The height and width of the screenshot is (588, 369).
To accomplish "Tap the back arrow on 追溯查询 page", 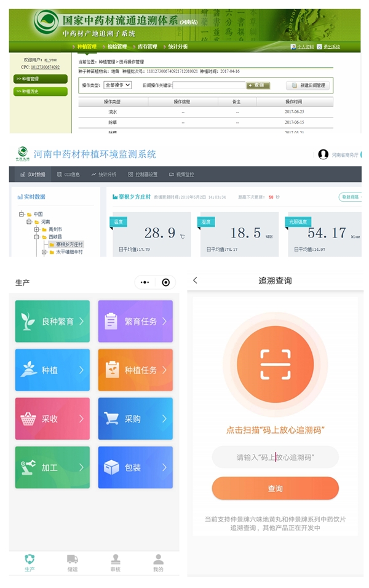I will [x=196, y=280].
